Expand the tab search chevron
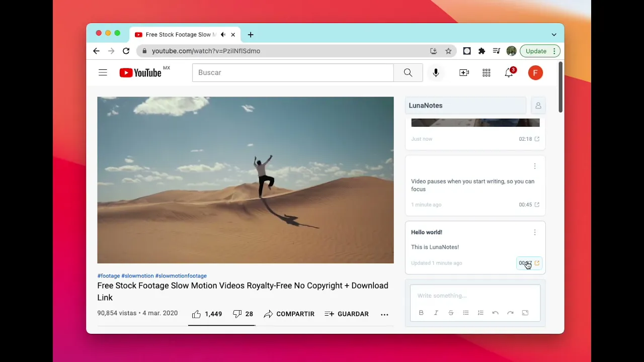The width and height of the screenshot is (644, 362). (554, 35)
